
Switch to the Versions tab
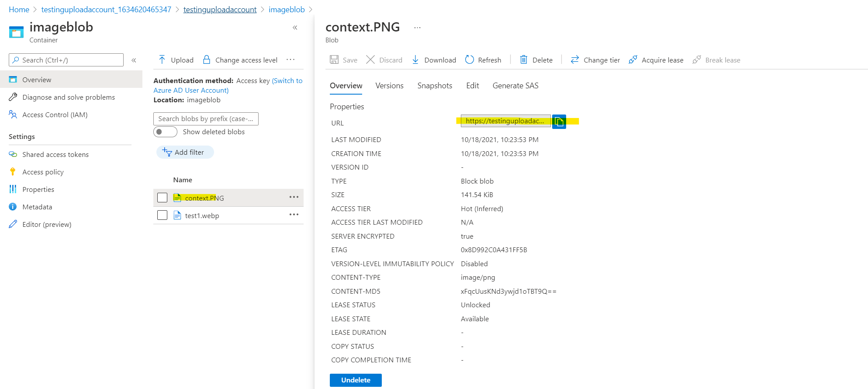(389, 86)
